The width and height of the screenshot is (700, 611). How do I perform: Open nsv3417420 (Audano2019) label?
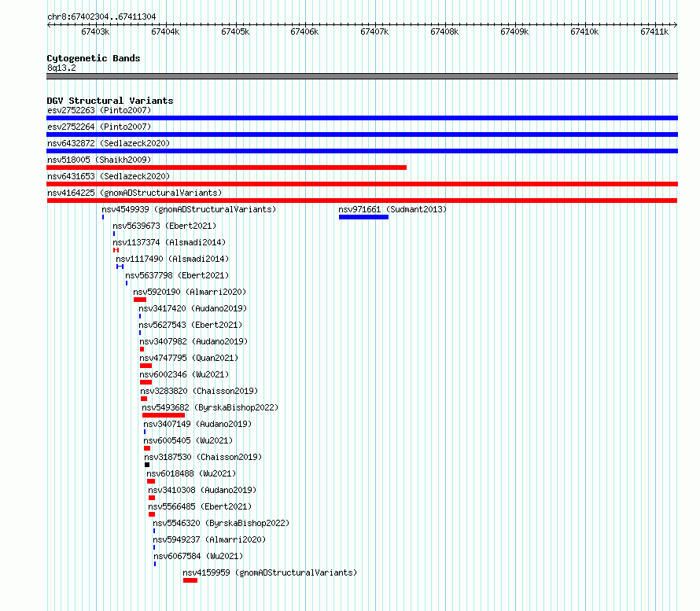[193, 308]
